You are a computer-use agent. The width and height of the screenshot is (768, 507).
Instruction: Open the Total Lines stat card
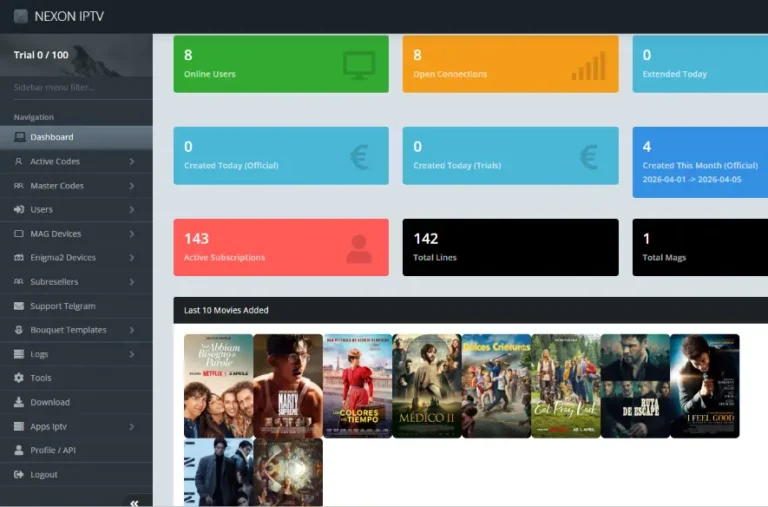(x=510, y=247)
